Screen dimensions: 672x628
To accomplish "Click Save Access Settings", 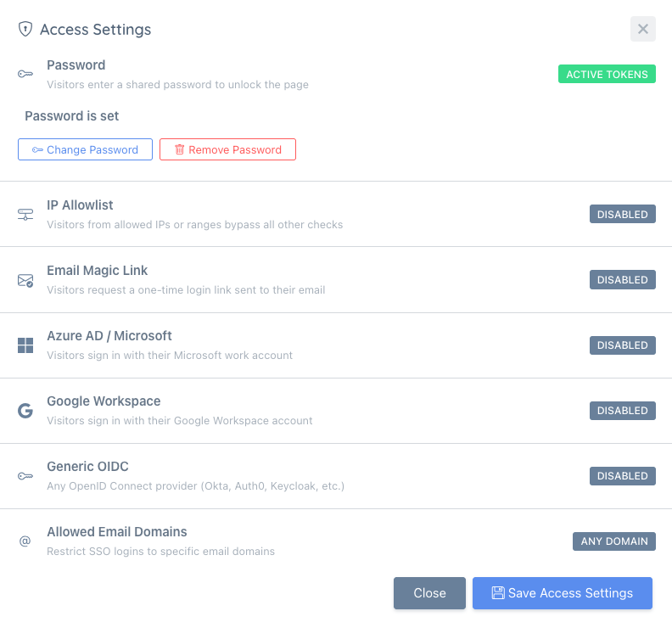I will pyautogui.click(x=563, y=593).
